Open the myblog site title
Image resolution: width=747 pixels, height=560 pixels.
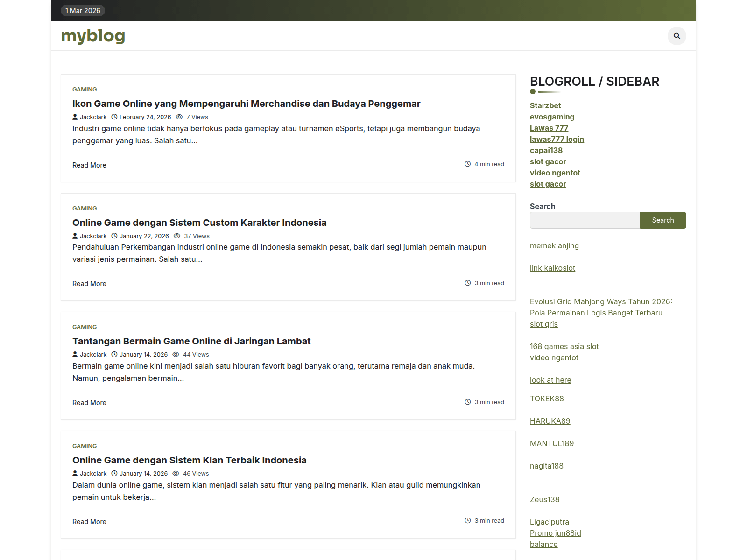(x=93, y=35)
